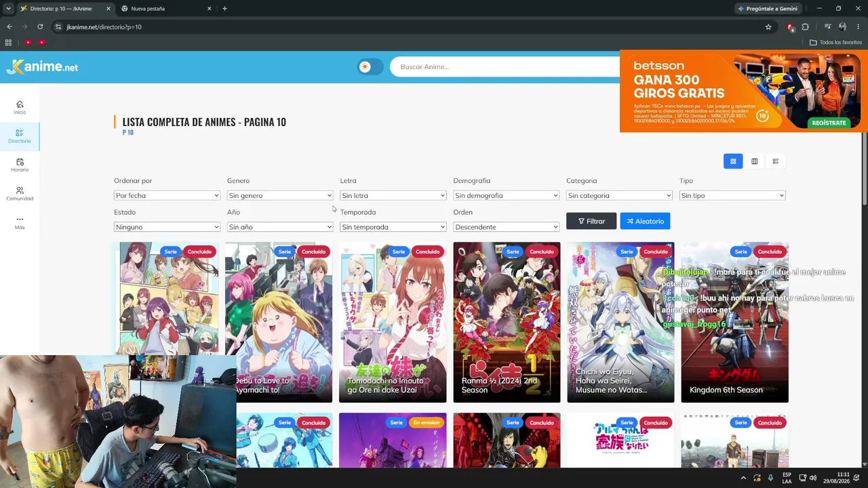Open the Genero dropdown
This screenshot has height=488, width=868.
[x=280, y=195]
